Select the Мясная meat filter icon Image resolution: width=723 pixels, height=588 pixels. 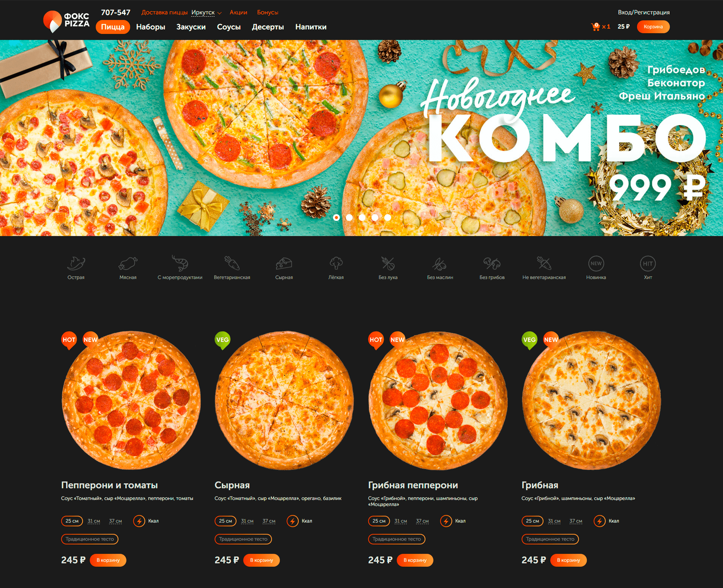(128, 264)
